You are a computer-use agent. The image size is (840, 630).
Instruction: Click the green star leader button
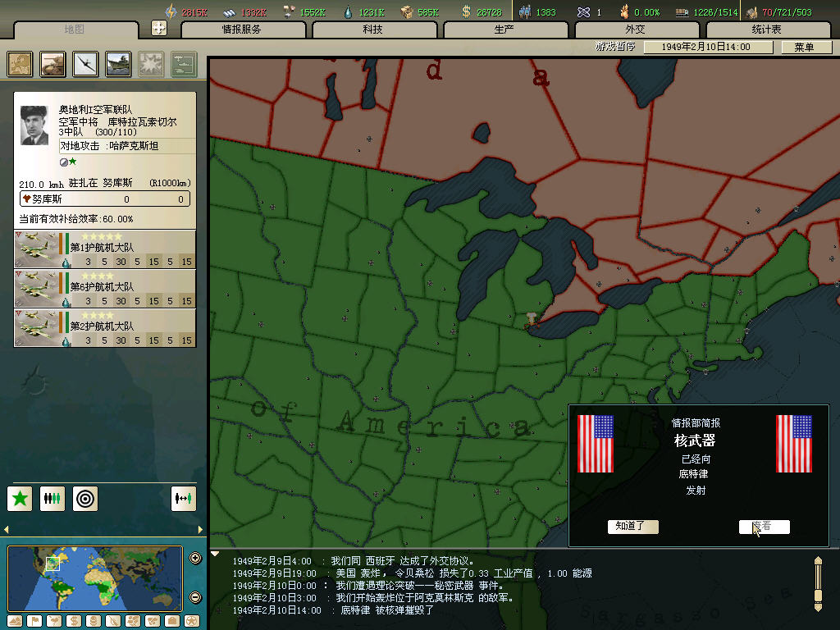point(20,499)
